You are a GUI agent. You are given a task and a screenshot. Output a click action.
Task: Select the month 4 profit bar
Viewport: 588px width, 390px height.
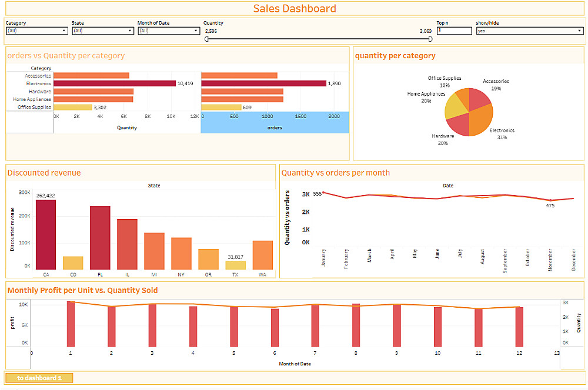(193, 327)
